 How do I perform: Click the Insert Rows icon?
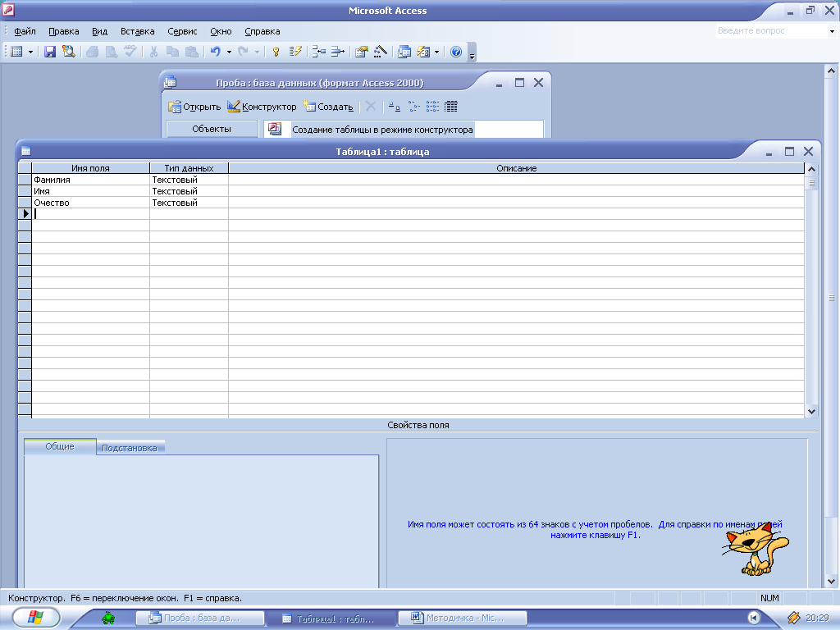319,52
